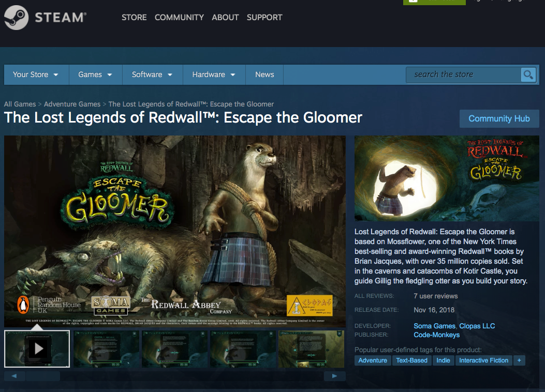Open publisher Code-Monkeys link
Viewport: 545px width, 392px height.
tap(436, 335)
